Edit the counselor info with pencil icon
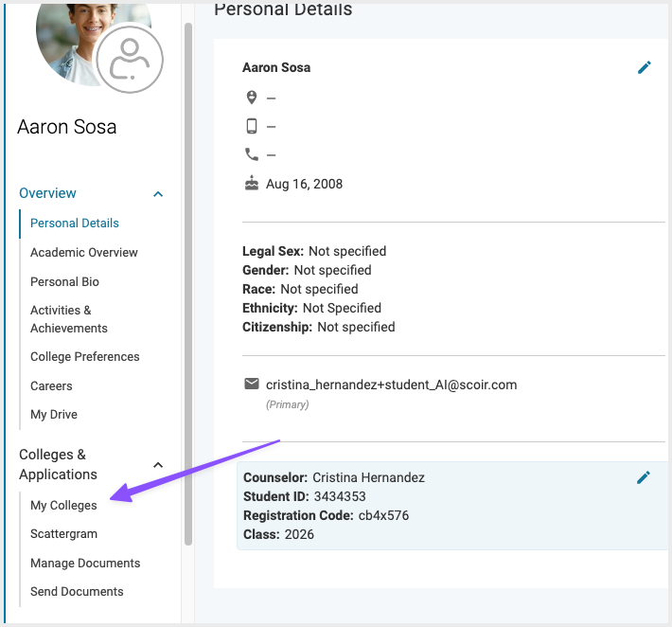672x627 pixels. pos(644,477)
